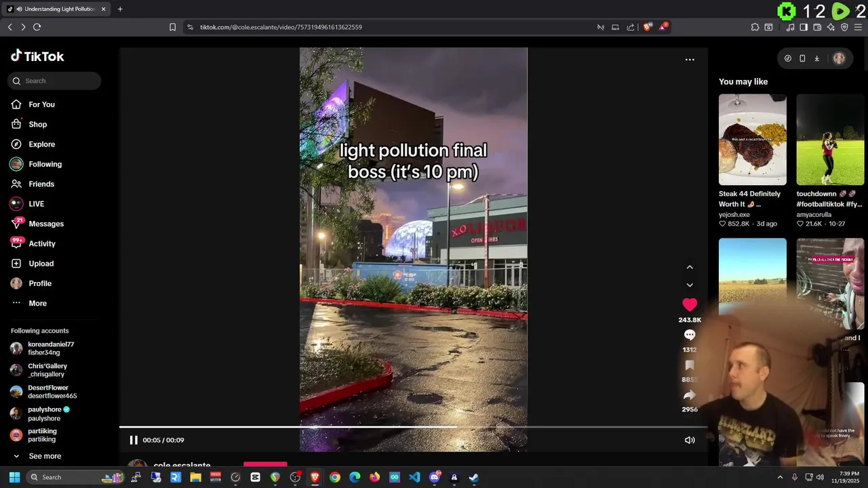The width and height of the screenshot is (868, 488).
Task: Open the For You feed
Action: point(41,104)
